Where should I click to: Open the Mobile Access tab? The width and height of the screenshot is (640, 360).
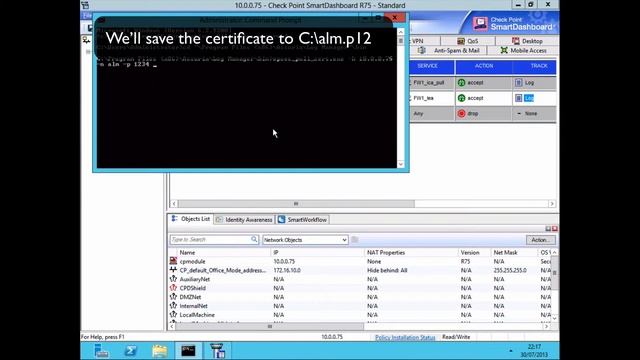coord(523,50)
